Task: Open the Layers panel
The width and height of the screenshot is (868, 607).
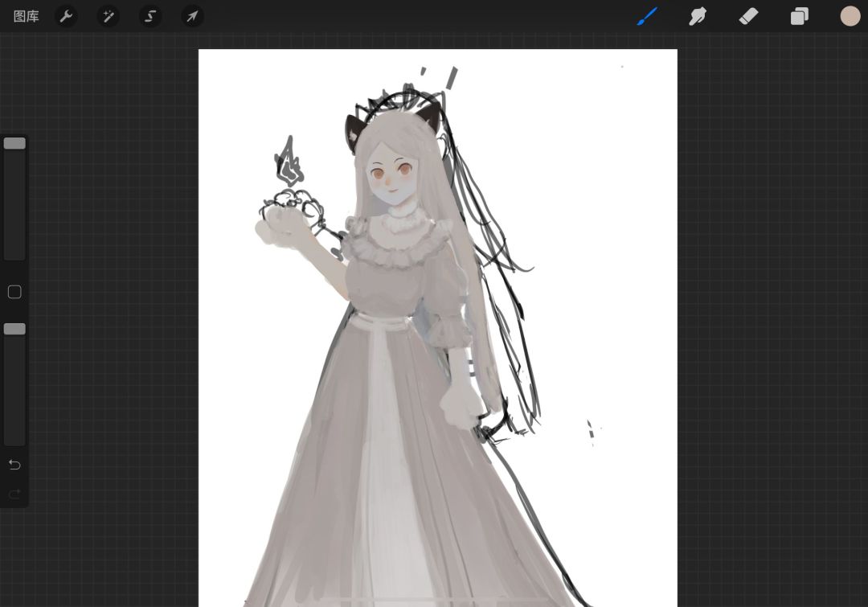Action: [800, 16]
